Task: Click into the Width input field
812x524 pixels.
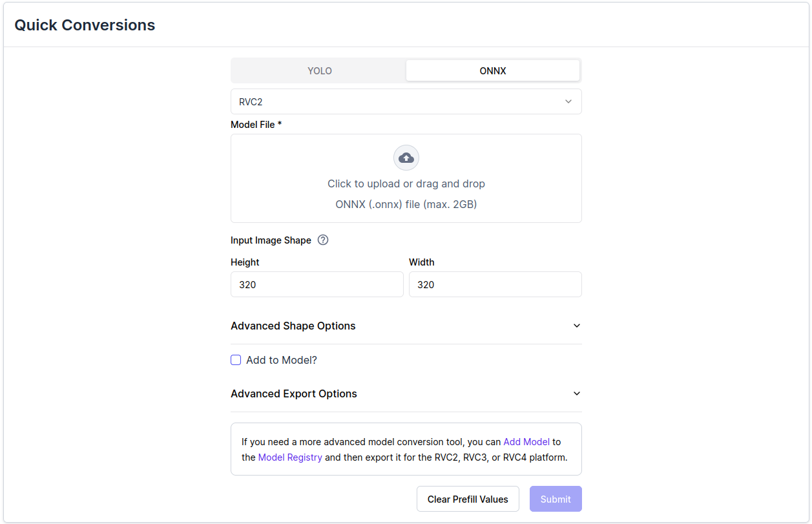Action: click(495, 284)
